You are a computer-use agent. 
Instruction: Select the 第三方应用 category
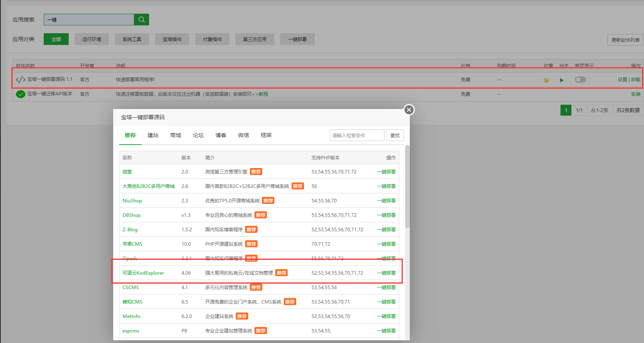pyautogui.click(x=255, y=39)
